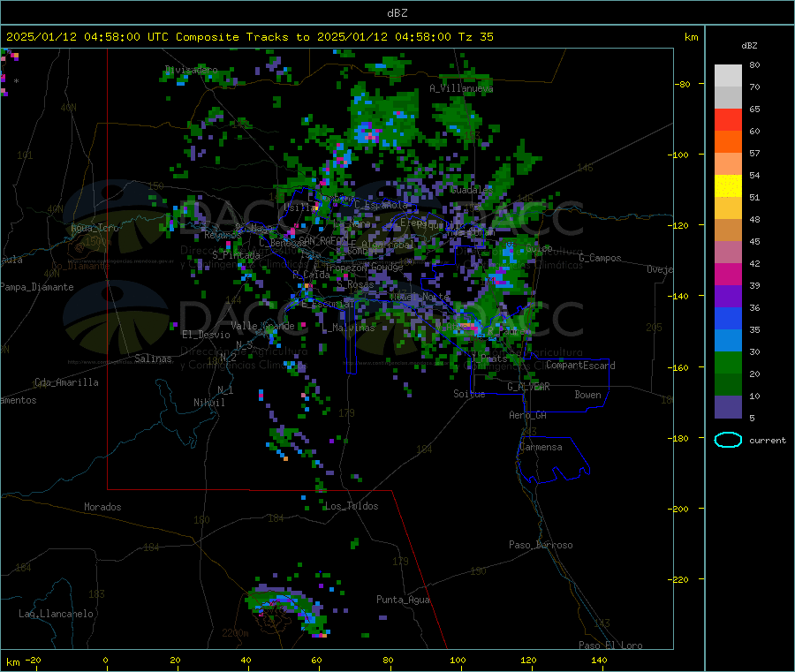
Task: Click the 'G_ALVEAR' map label
Action: pyautogui.click(x=528, y=387)
